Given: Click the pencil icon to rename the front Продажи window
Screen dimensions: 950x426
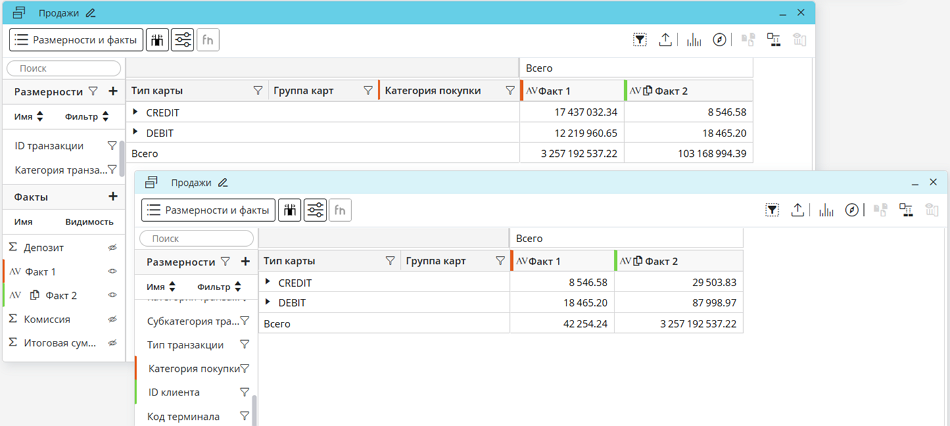Looking at the screenshot, I should [223, 183].
